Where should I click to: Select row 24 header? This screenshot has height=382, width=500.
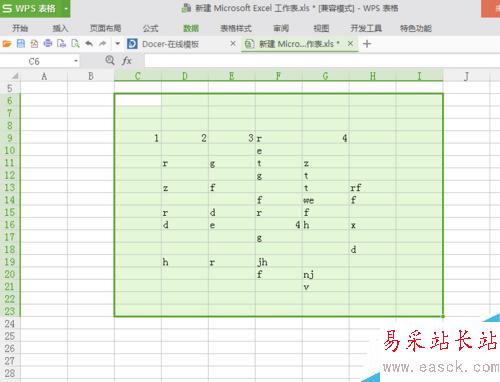click(10, 324)
